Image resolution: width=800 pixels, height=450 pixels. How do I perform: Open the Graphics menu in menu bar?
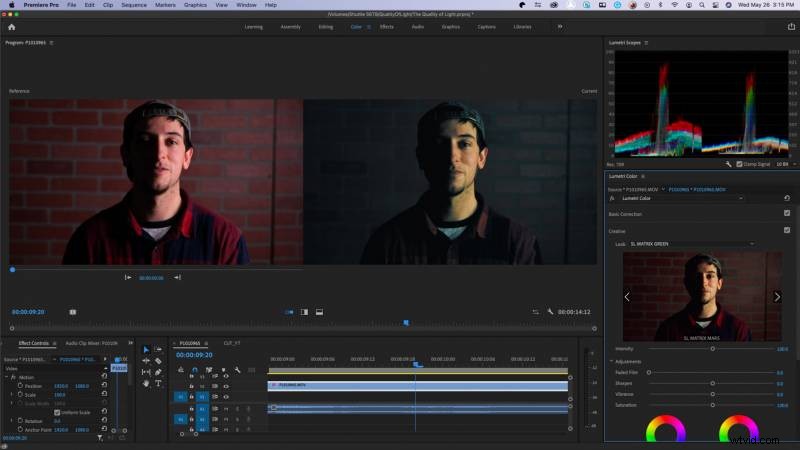point(195,5)
